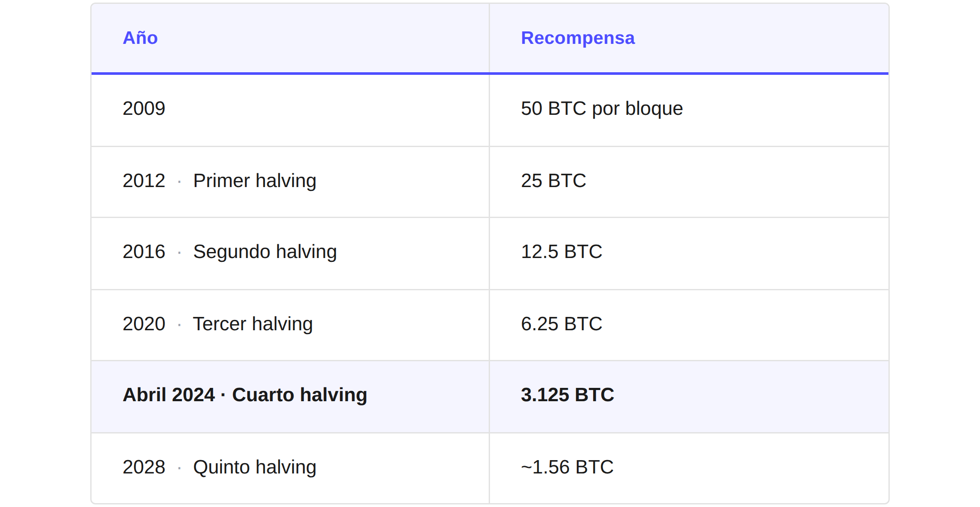
Task: Select the "Segundo halving" label
Action: click(x=265, y=252)
